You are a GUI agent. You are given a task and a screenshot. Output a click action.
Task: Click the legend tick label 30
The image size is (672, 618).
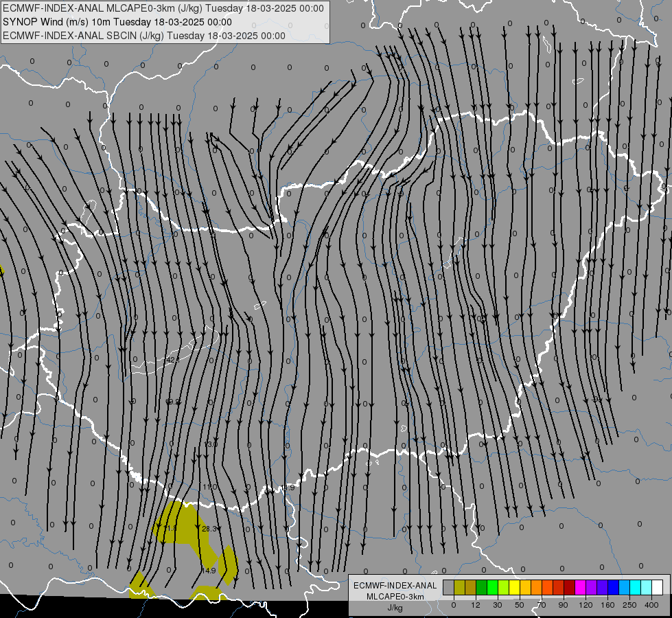[x=498, y=605]
